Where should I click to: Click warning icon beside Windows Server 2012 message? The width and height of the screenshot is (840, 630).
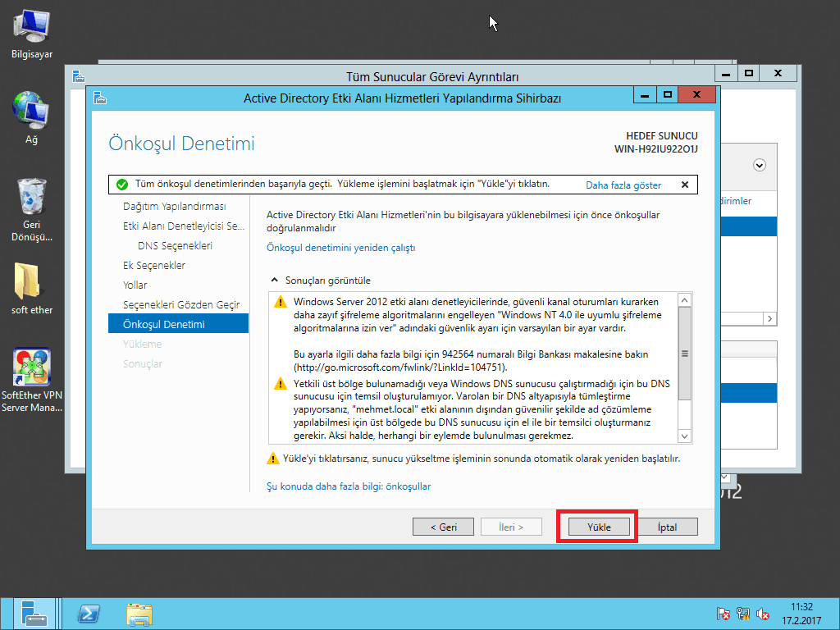(281, 302)
